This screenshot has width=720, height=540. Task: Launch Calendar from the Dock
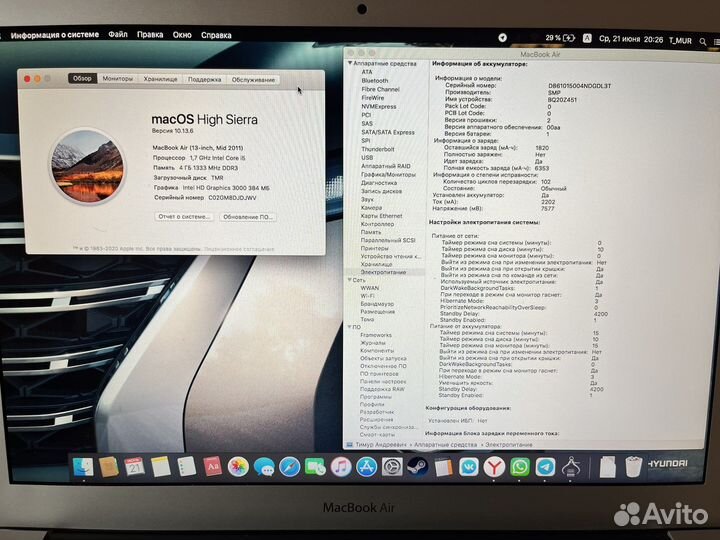[135, 467]
